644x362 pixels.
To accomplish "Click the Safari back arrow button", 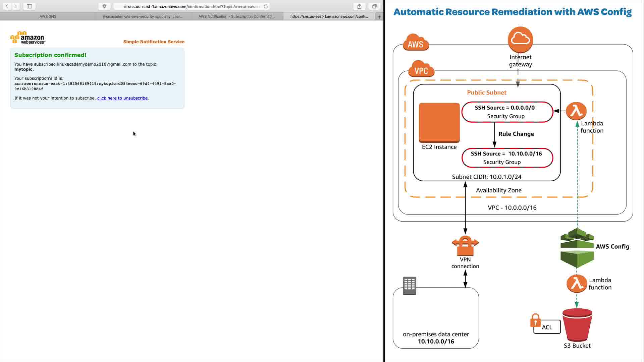I will coord(7,6).
